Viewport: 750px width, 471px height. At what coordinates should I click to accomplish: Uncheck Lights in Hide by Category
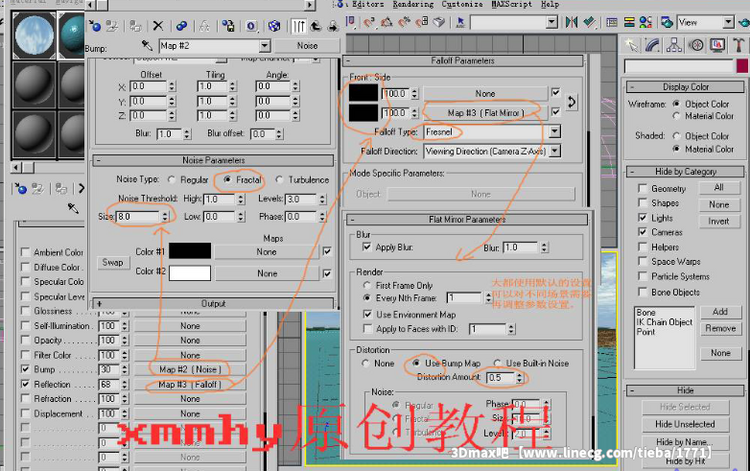pyautogui.click(x=642, y=218)
